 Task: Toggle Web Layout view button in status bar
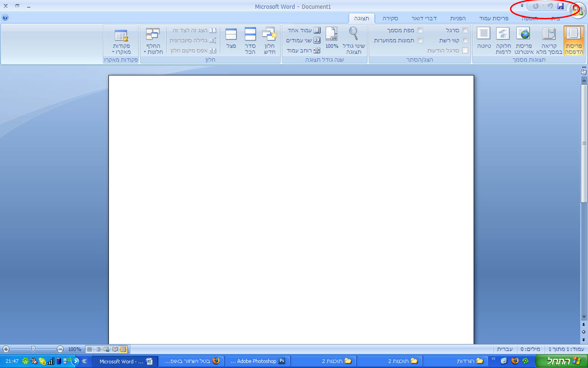click(x=107, y=350)
